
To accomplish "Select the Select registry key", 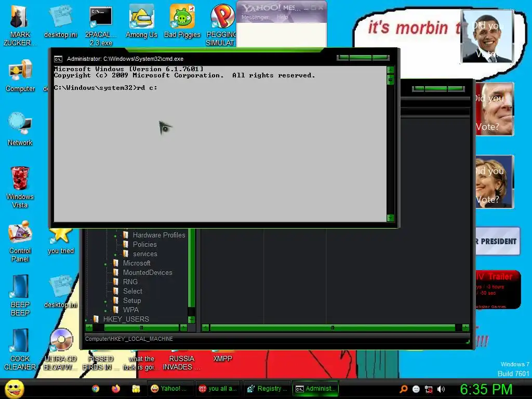I will click(132, 291).
